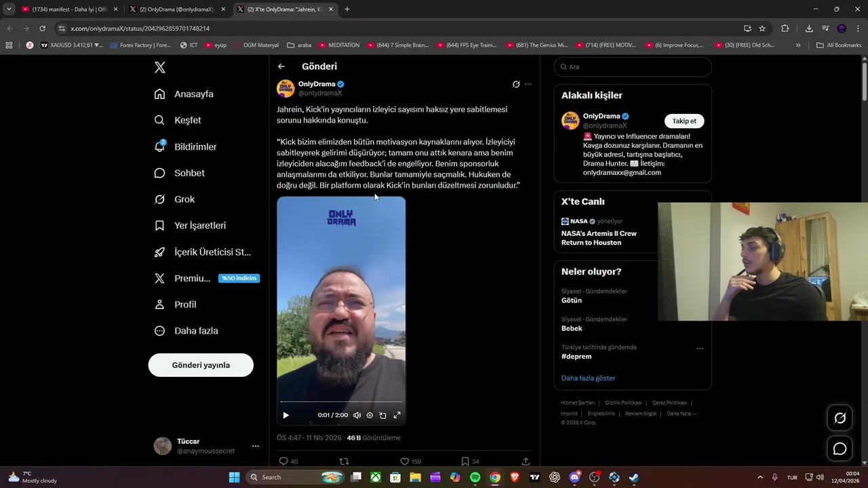868x488 pixels.
Task: Open Premium in the sidebar
Action: (x=207, y=278)
